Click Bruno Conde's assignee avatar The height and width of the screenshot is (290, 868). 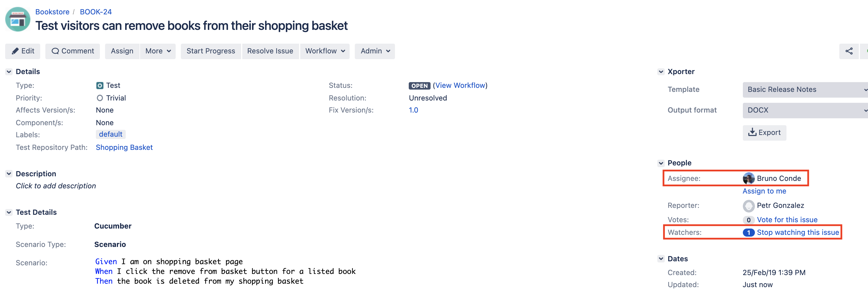point(748,178)
